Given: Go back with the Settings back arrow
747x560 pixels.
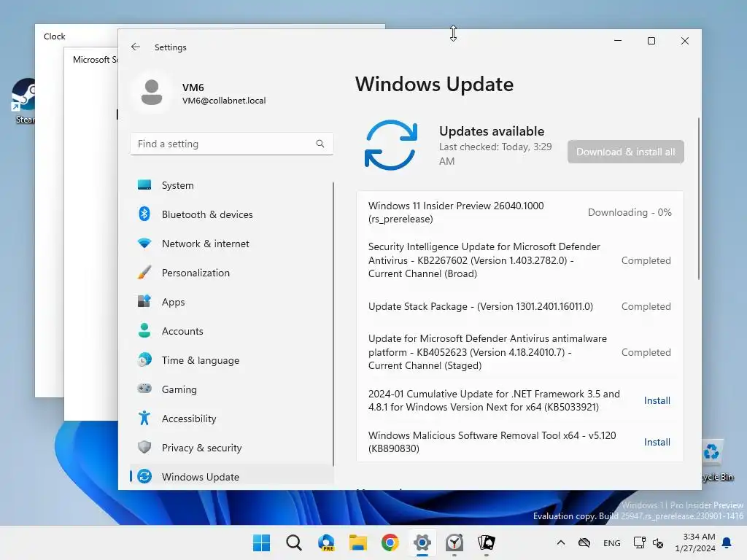Looking at the screenshot, I should [x=135, y=47].
